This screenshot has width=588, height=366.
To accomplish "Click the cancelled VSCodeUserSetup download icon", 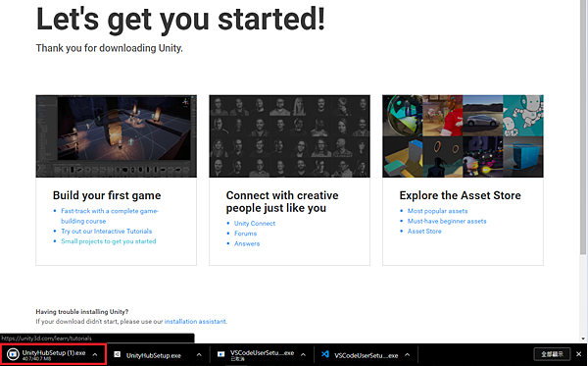I will [221, 355].
